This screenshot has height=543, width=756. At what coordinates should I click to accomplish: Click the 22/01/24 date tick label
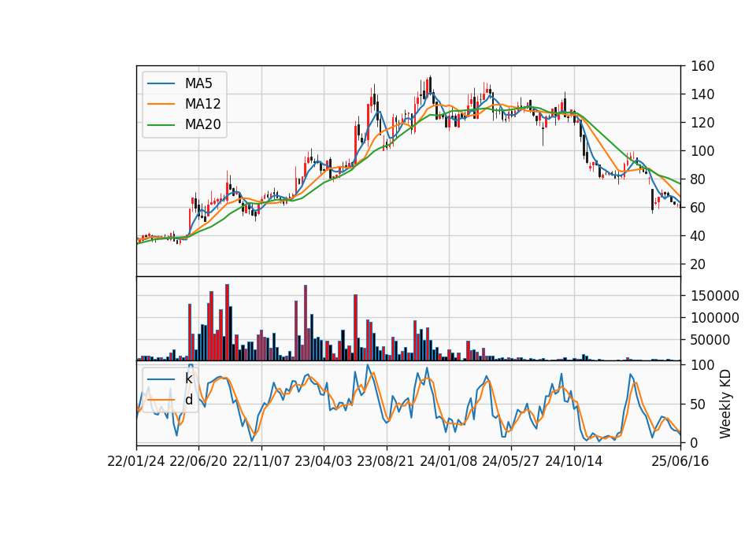click(x=136, y=461)
